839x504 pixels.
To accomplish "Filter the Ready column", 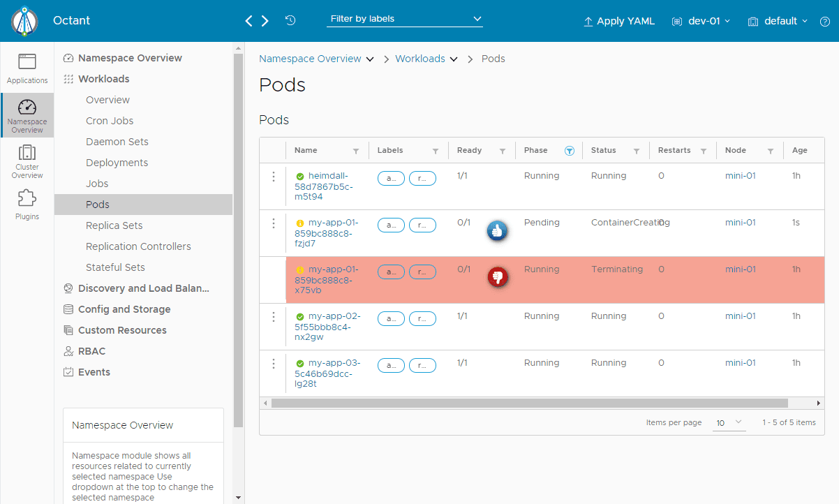I will [x=502, y=151].
